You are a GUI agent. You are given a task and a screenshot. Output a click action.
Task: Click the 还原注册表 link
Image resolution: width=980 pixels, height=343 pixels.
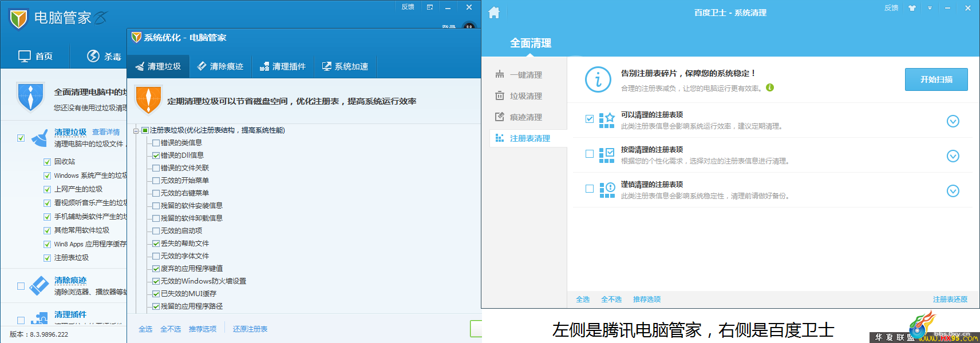250,329
